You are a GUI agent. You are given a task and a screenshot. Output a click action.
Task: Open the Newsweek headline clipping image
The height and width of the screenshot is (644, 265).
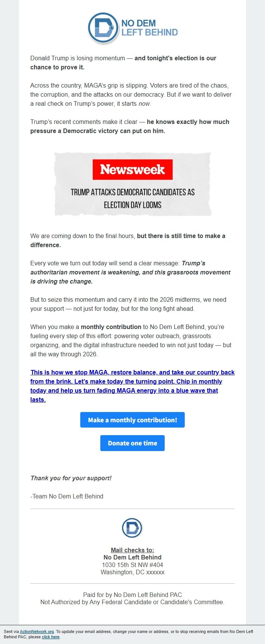(x=133, y=184)
